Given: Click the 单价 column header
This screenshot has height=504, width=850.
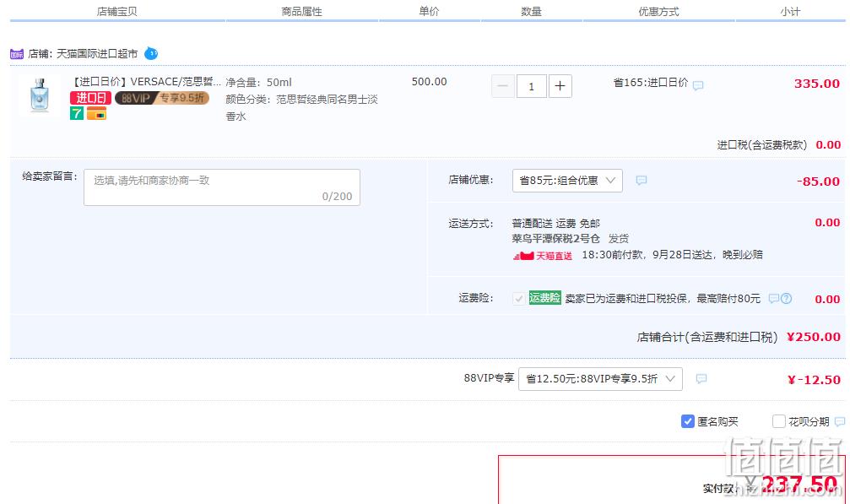Looking at the screenshot, I should (x=429, y=11).
